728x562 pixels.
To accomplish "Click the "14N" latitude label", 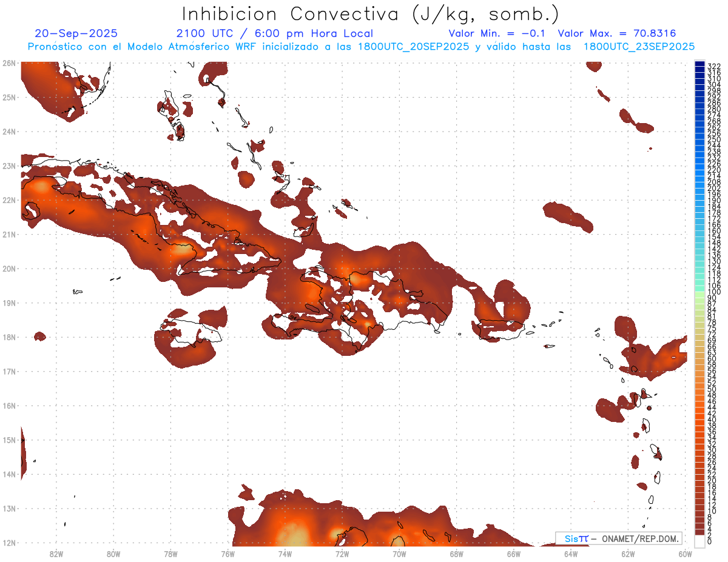I will [x=9, y=474].
